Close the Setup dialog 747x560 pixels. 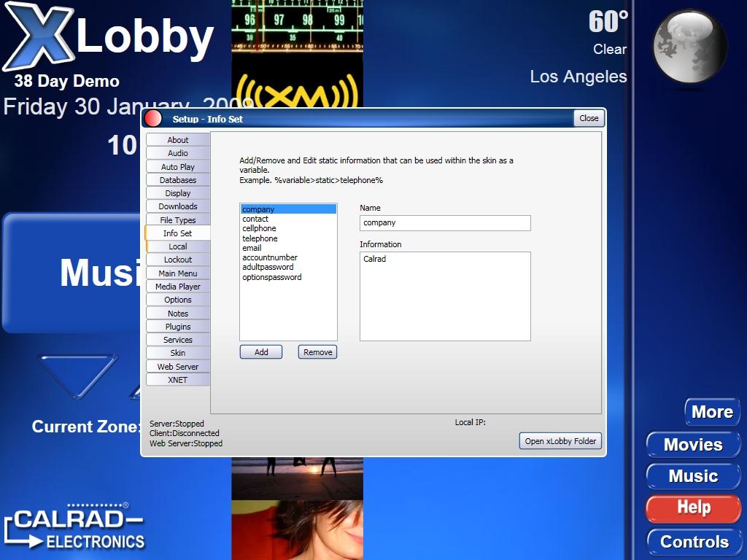click(589, 118)
